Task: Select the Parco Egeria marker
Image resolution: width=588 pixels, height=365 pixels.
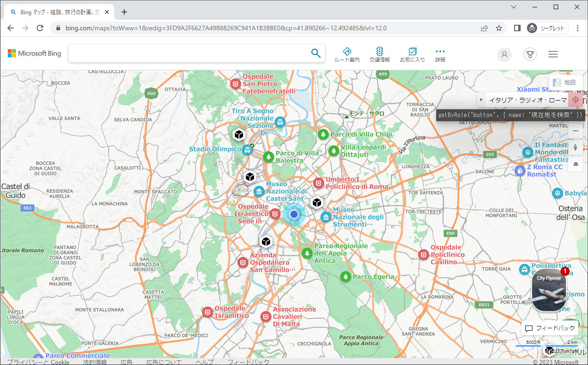Action: point(345,276)
